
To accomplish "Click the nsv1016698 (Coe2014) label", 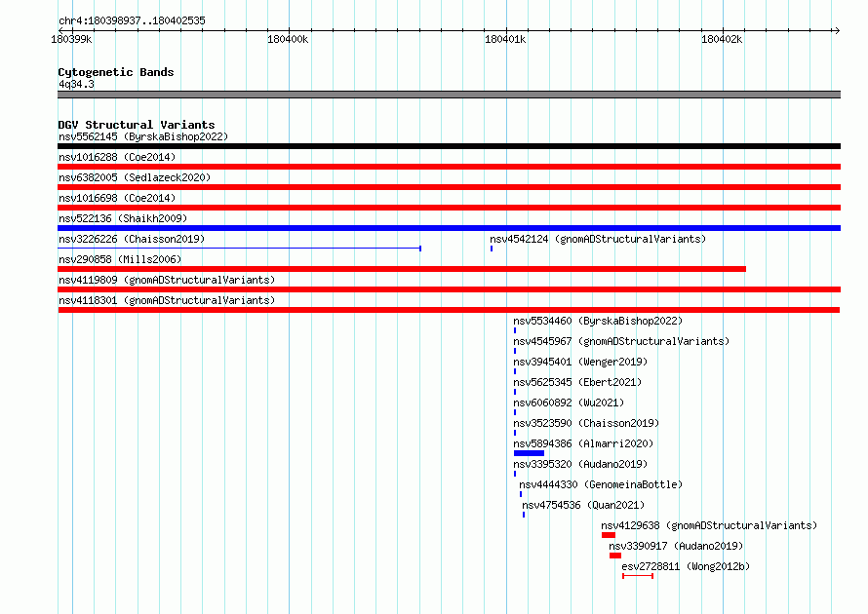I will click(117, 198).
